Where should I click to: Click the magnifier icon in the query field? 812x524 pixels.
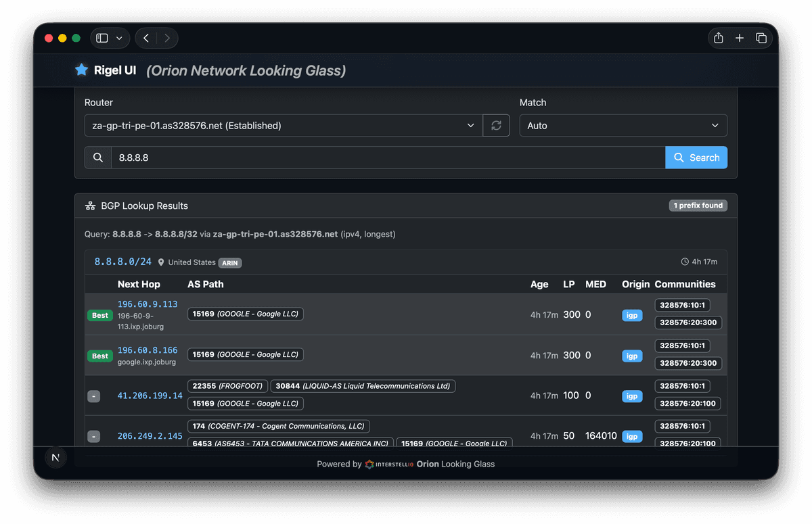click(x=97, y=157)
